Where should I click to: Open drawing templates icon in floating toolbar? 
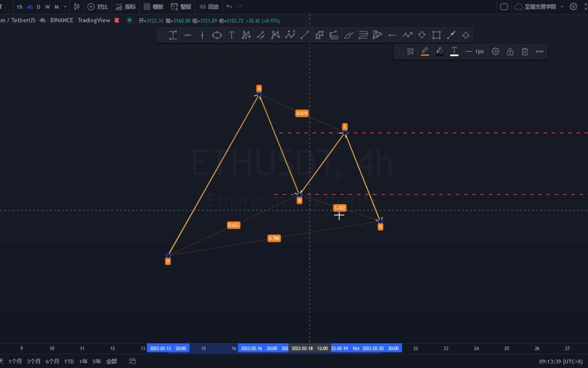coord(410,51)
